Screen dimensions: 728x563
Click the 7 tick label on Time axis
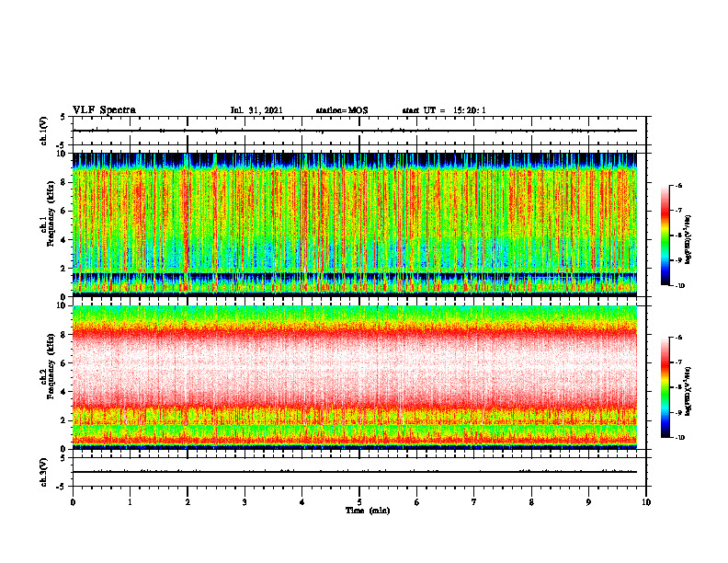point(474,502)
